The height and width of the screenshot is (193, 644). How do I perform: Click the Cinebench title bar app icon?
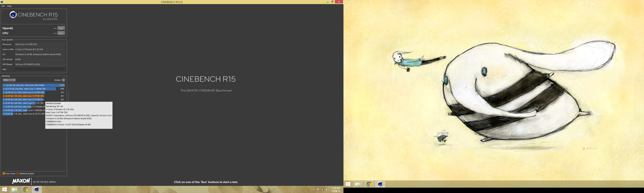2,2
